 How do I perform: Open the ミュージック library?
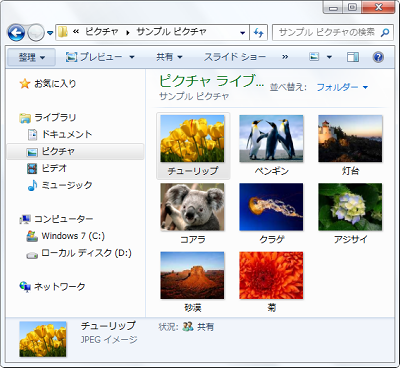[x=67, y=185]
